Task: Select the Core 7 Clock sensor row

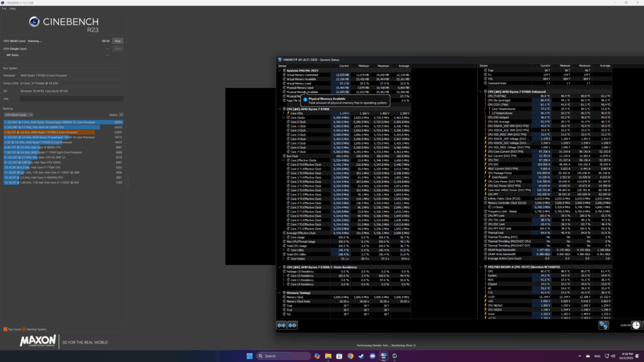Action: 344,152
